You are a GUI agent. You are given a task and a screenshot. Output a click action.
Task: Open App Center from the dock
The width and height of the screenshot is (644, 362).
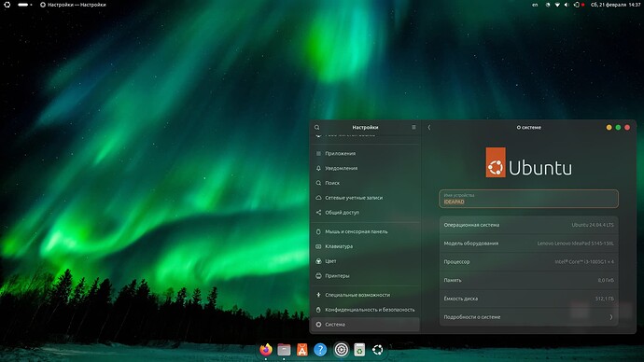[x=301, y=350]
